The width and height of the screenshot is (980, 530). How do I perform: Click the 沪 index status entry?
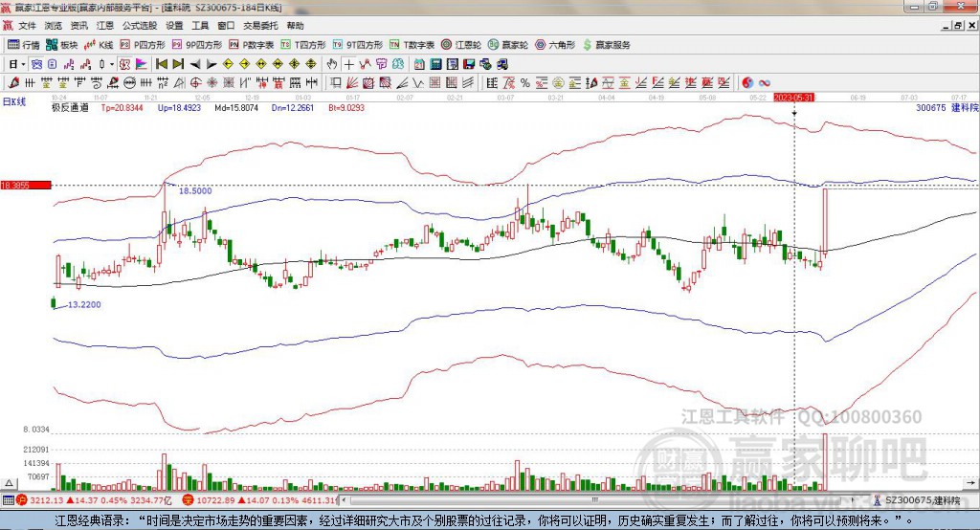(x=94, y=500)
